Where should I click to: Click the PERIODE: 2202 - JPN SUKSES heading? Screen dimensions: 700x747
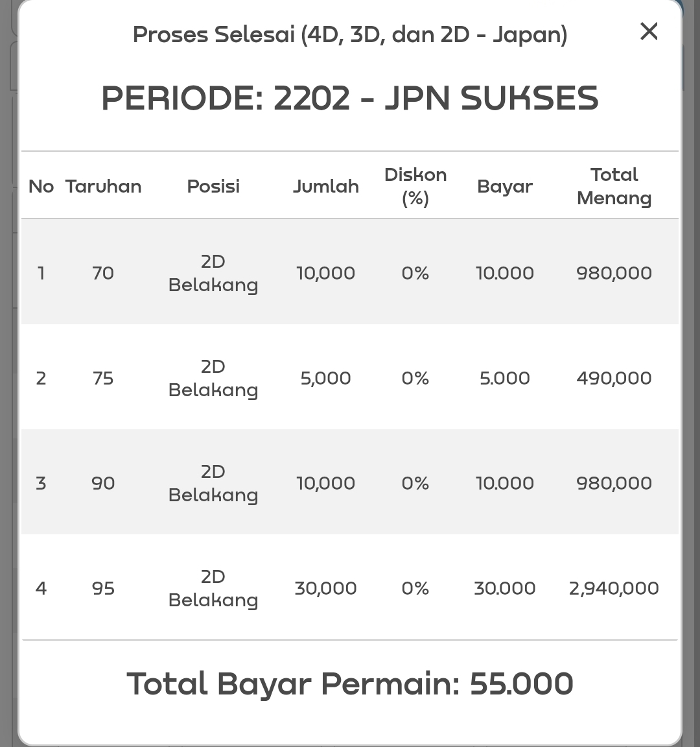tap(350, 99)
